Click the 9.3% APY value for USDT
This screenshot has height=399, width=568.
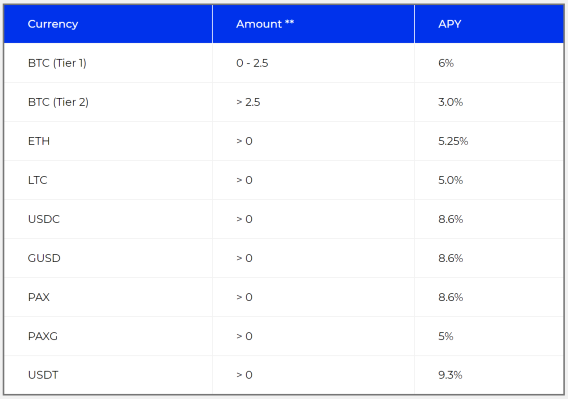450,375
